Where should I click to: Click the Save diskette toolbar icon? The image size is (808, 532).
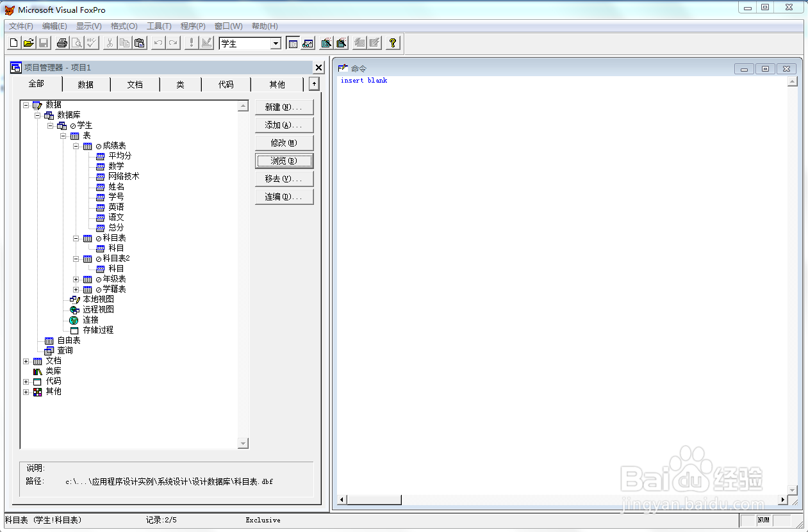(44, 43)
